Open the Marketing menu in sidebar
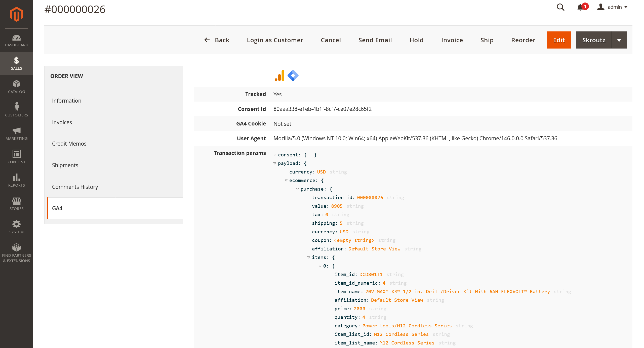The image size is (644, 348). [16, 134]
